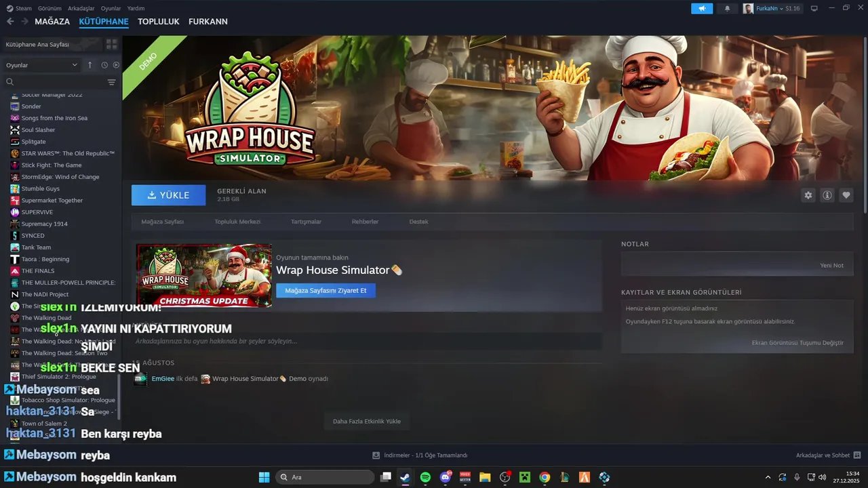Screen dimensions: 868x488
Task: Open the Oyunlar menu in the menu bar
Action: 111,8
